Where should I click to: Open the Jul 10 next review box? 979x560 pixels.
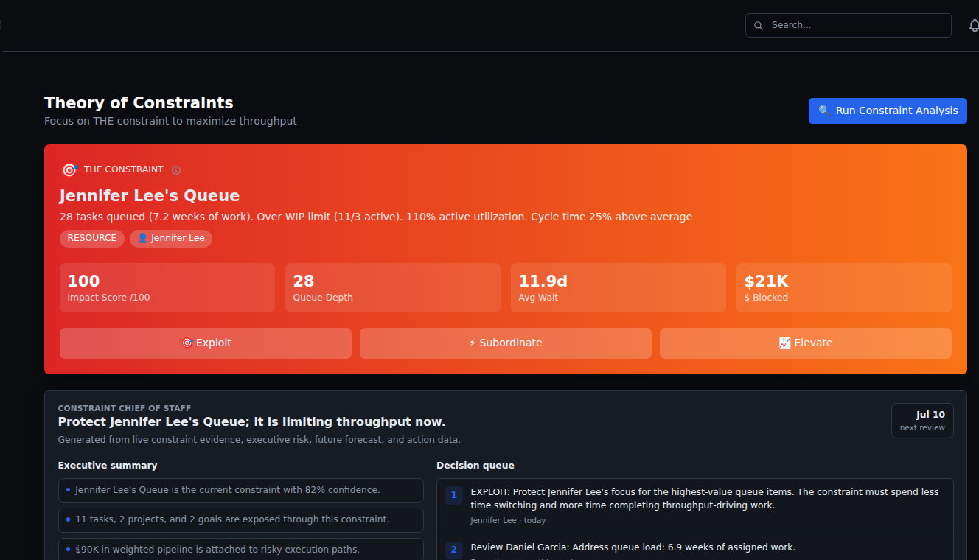[922, 421]
